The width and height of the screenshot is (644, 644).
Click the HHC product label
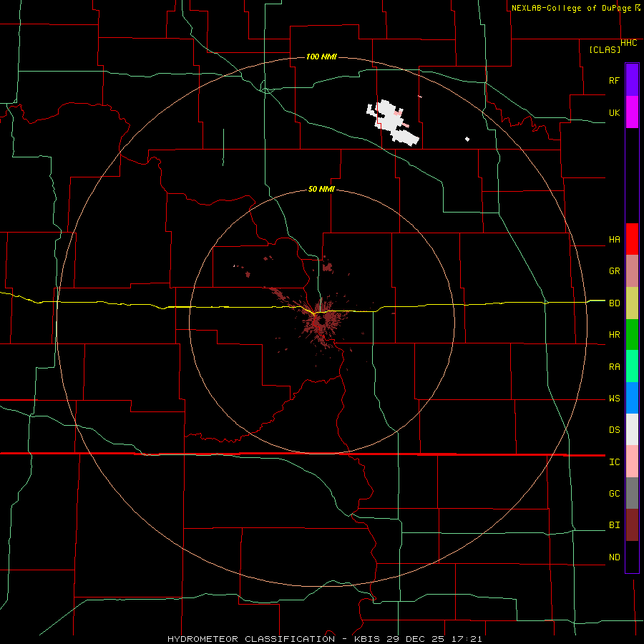point(629,43)
